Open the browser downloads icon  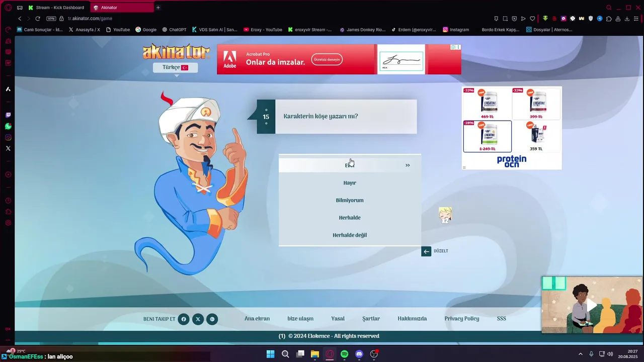tap(627, 19)
